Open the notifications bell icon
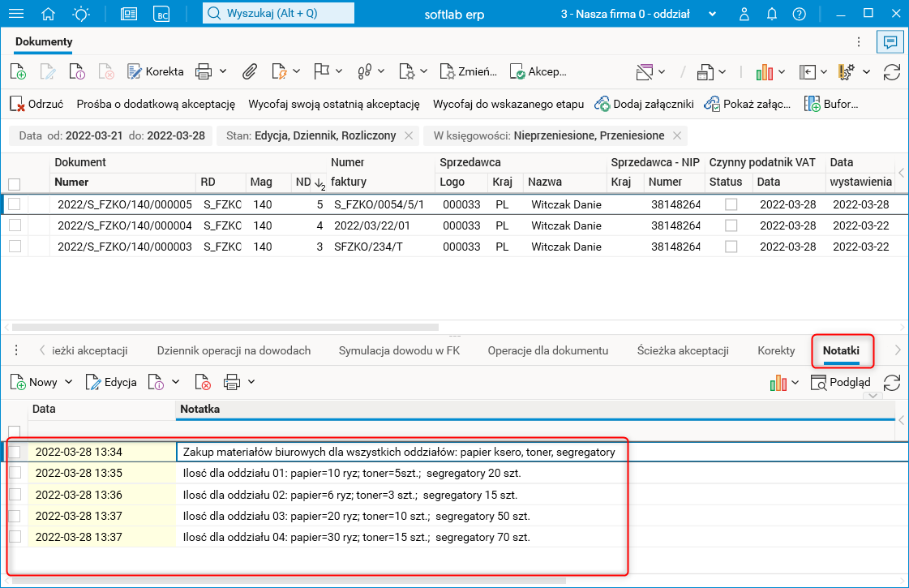 point(772,14)
